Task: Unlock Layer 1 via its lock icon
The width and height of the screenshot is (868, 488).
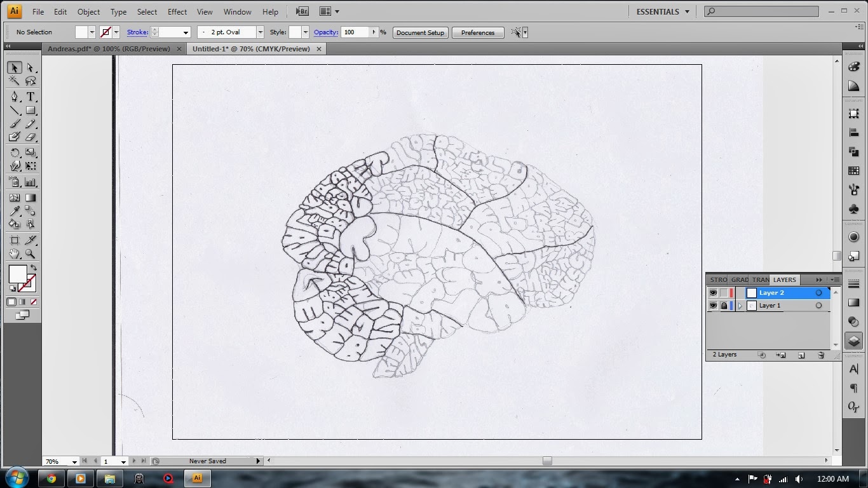Action: click(724, 306)
